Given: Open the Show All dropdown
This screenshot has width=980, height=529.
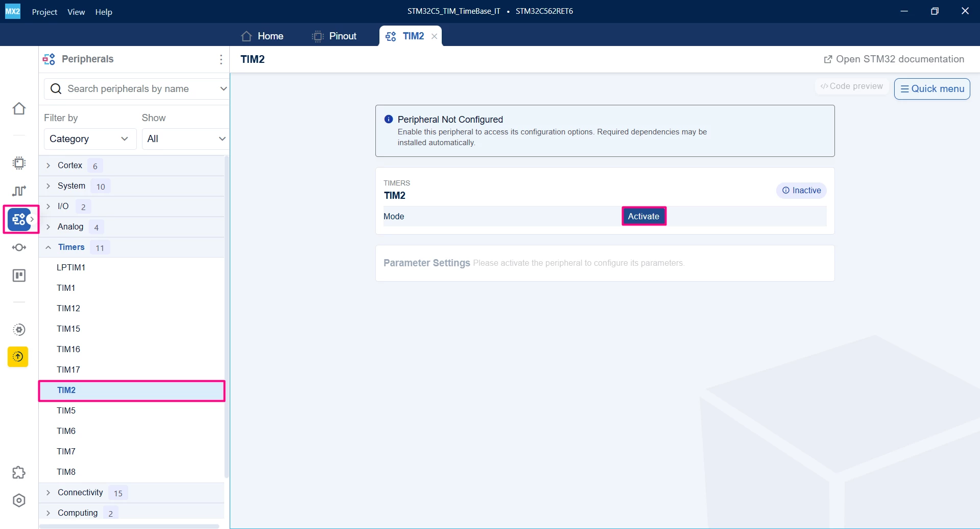Looking at the screenshot, I should (x=186, y=139).
